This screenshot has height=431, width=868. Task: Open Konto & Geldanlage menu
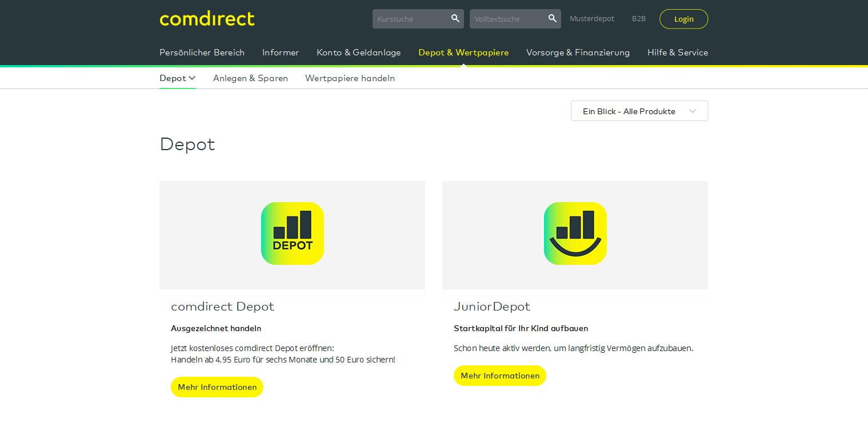359,53
